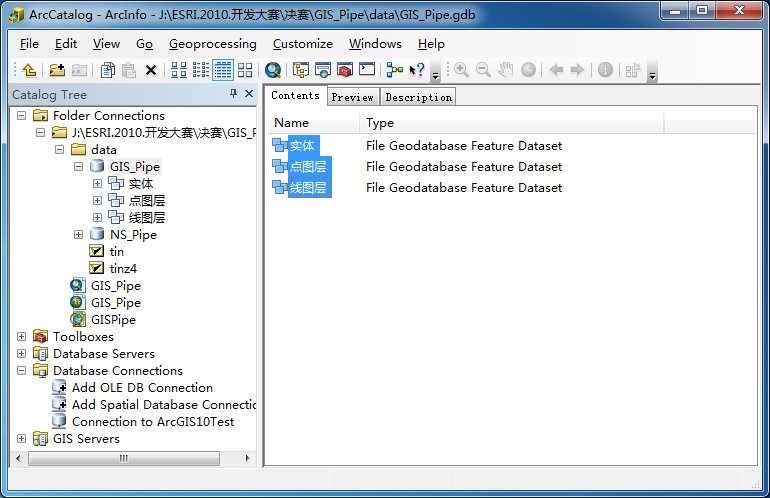The image size is (770, 498).
Task: Switch to List view icon
Action: [200, 70]
